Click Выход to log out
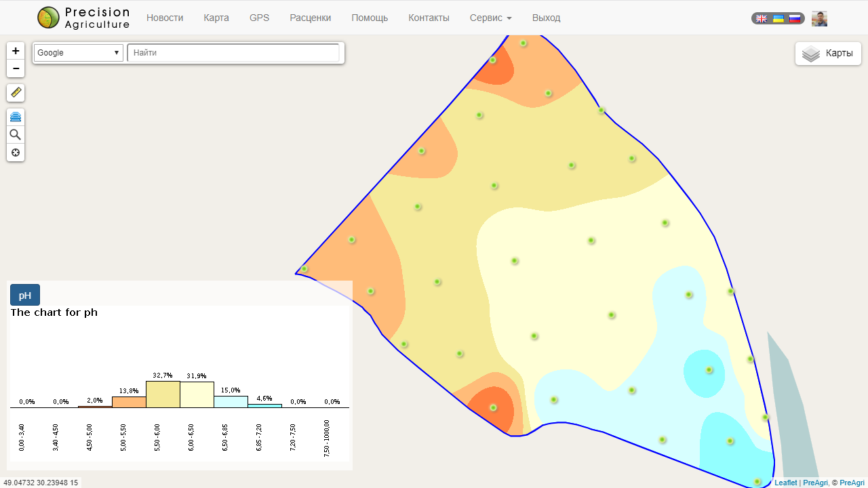 [x=546, y=18]
